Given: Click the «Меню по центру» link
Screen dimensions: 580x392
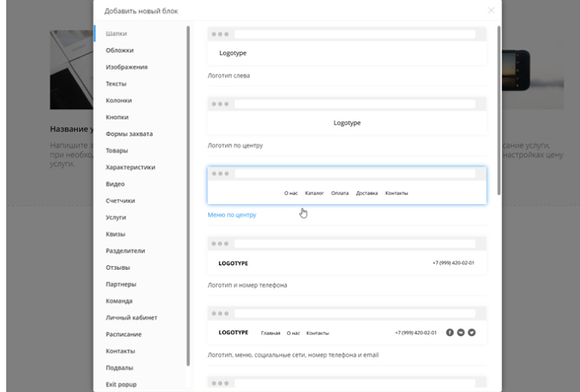Looking at the screenshot, I should point(232,215).
